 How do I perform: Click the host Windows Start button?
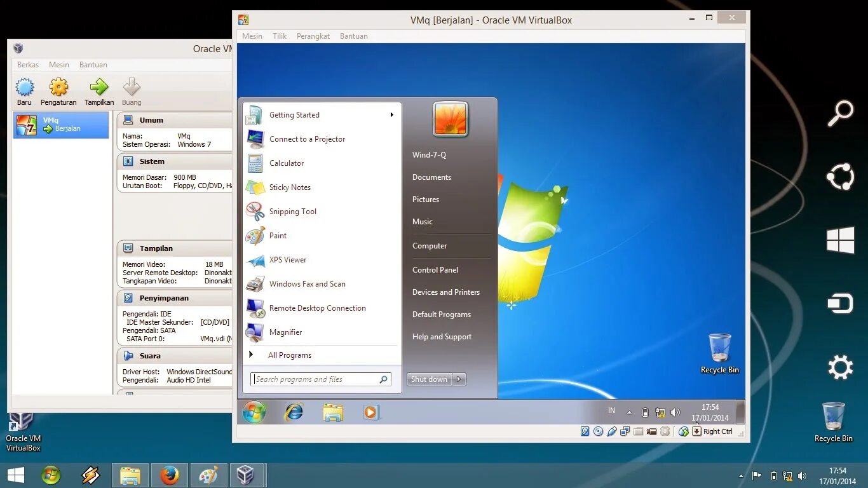[16, 475]
